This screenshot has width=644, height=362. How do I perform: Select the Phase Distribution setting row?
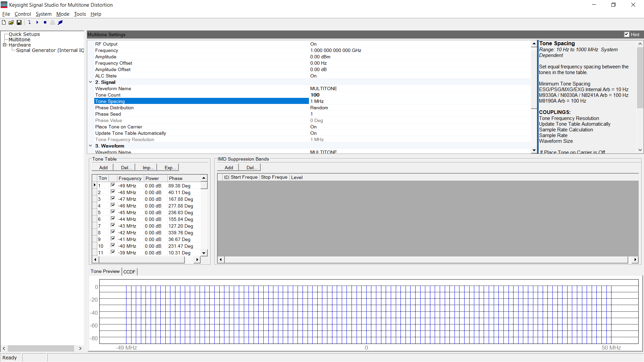click(x=201, y=108)
